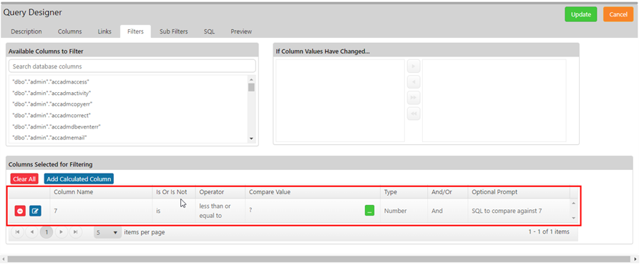Click the Is Or Is Not header
Screen dimensions: 644x265
pos(174,192)
